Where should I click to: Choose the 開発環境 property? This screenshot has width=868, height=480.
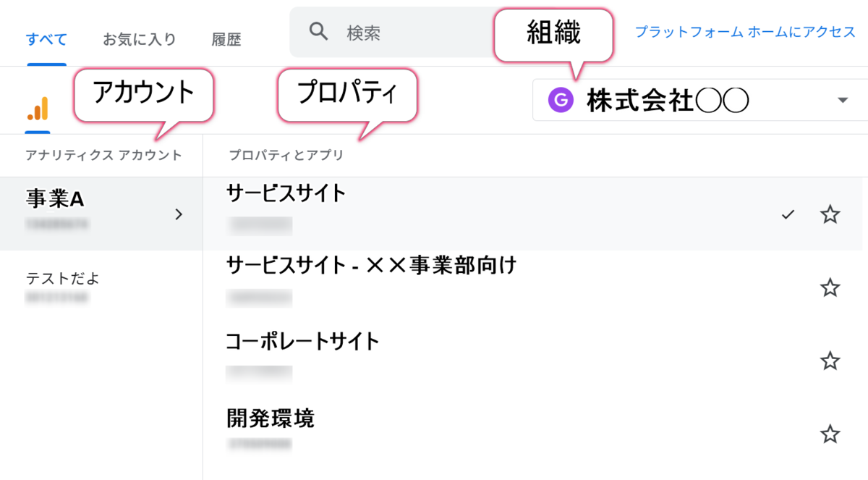point(533,434)
